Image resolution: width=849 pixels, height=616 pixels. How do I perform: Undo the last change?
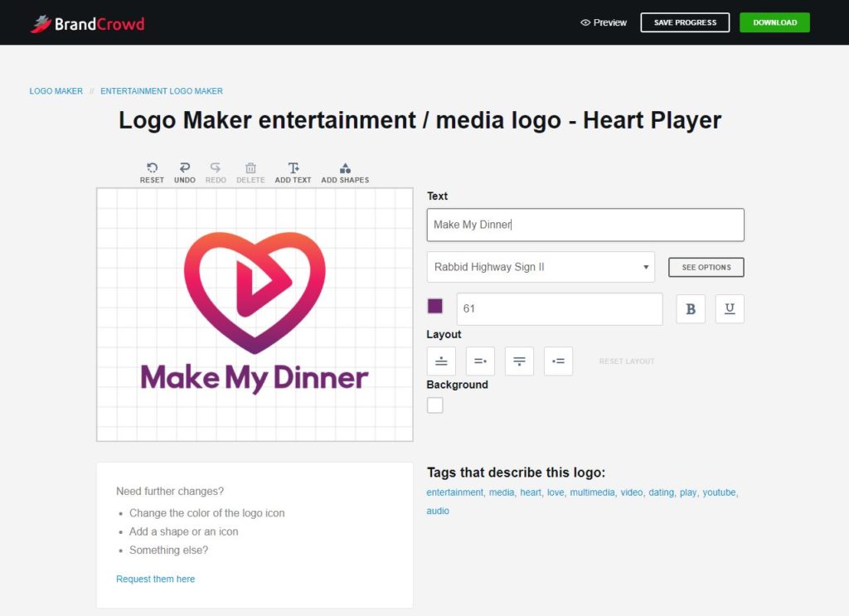185,173
